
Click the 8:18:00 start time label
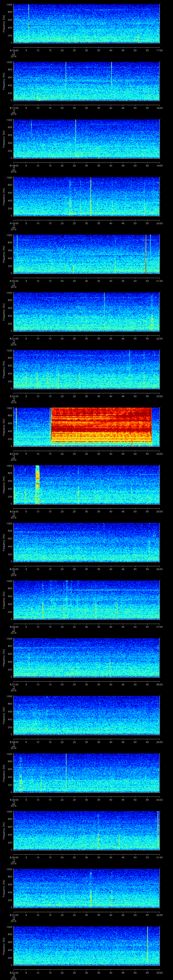14,166
